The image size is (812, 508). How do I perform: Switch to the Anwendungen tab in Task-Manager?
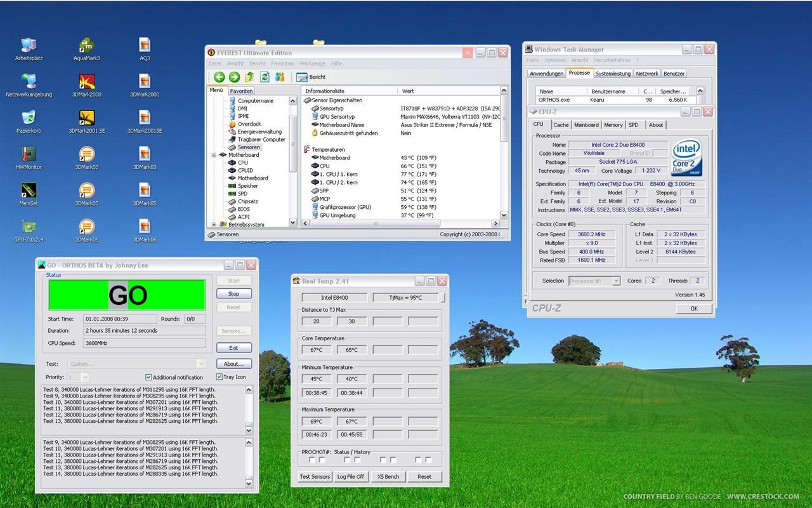click(x=546, y=74)
